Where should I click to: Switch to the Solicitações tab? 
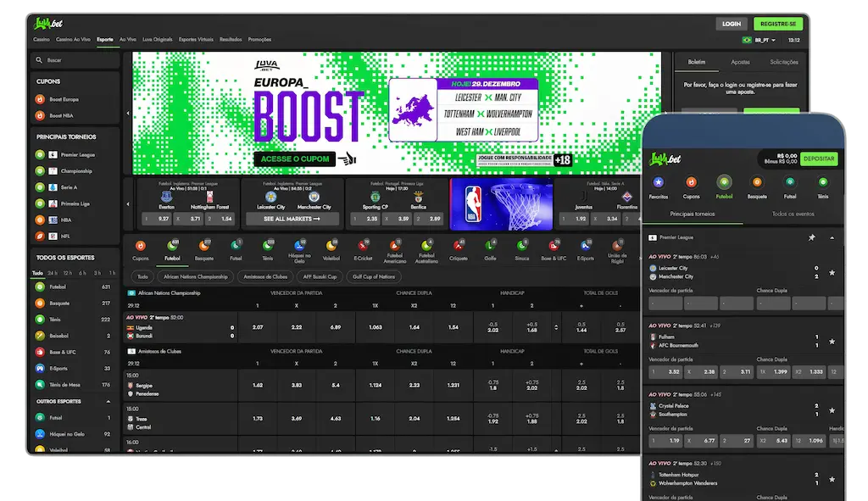pyautogui.click(x=784, y=62)
